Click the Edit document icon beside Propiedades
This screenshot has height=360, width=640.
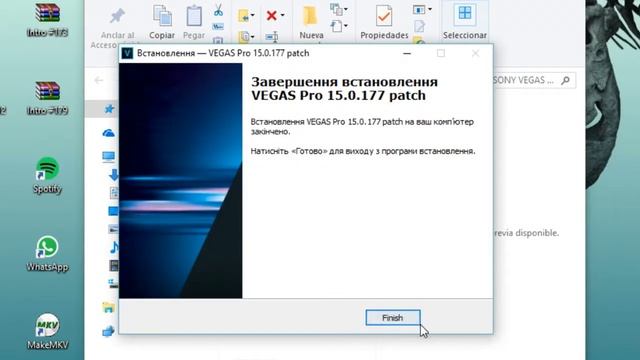(x=420, y=26)
